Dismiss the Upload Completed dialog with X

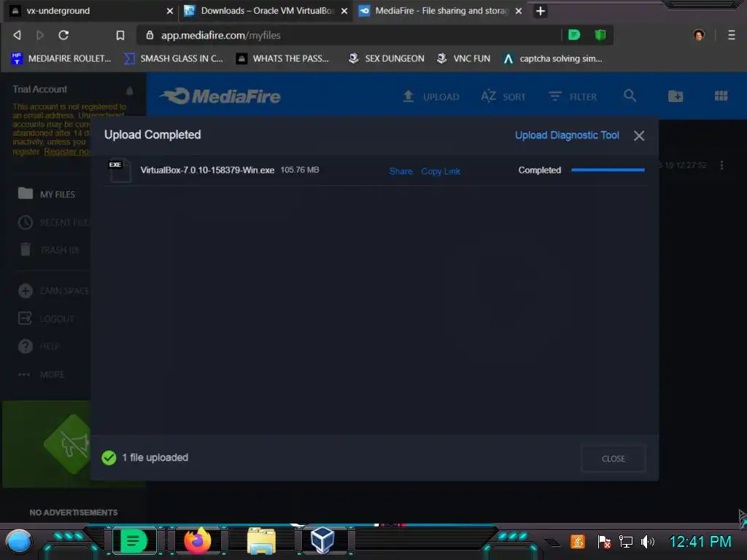pos(639,136)
